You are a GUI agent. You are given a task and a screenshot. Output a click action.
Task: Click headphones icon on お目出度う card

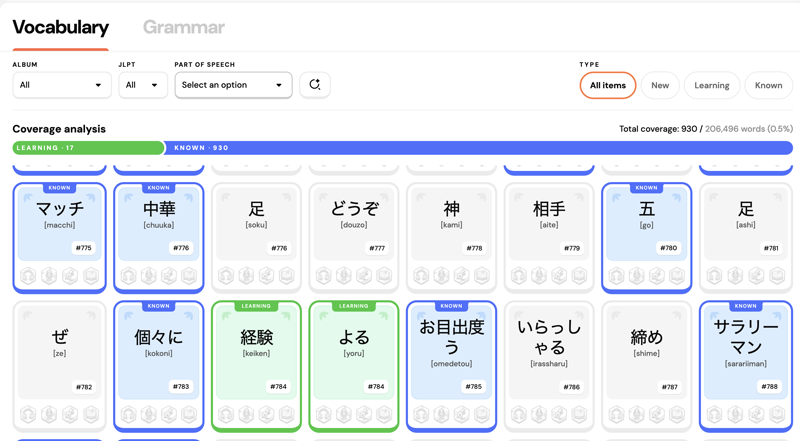click(x=421, y=414)
